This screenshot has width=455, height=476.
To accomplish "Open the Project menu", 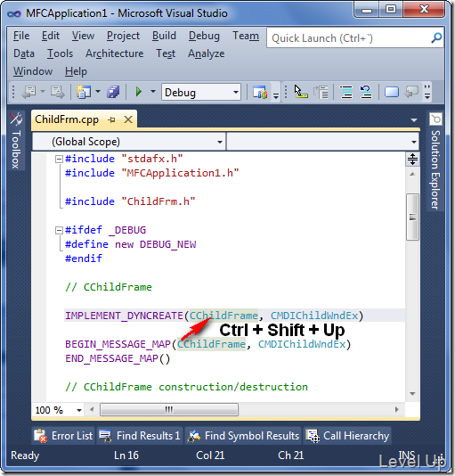I will 123,36.
